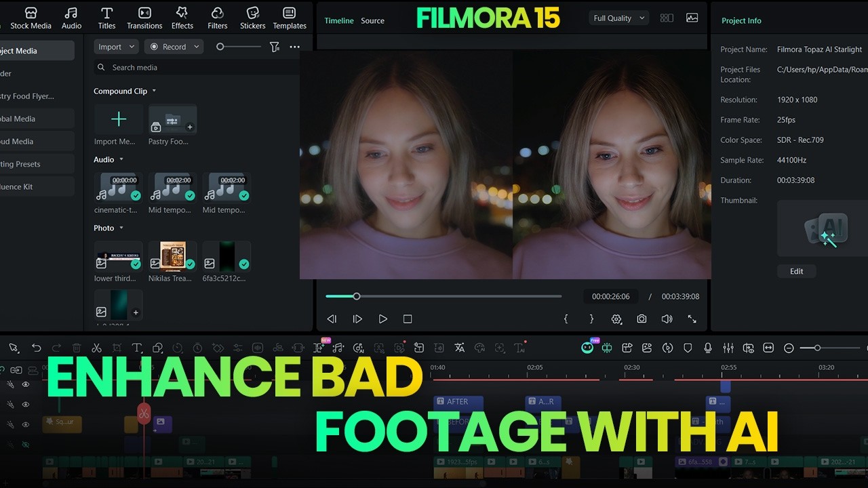Open the Stickers tab
Image resolution: width=868 pixels, height=488 pixels.
point(252,18)
